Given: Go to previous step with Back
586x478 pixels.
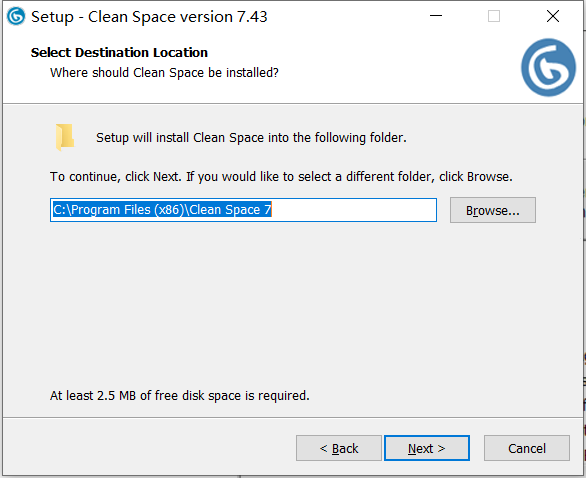Looking at the screenshot, I should [x=339, y=448].
